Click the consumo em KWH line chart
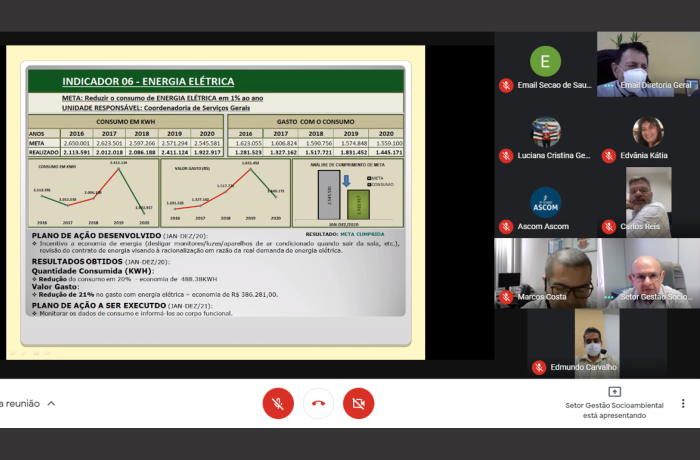Image resolution: width=700 pixels, height=460 pixels. point(93,193)
